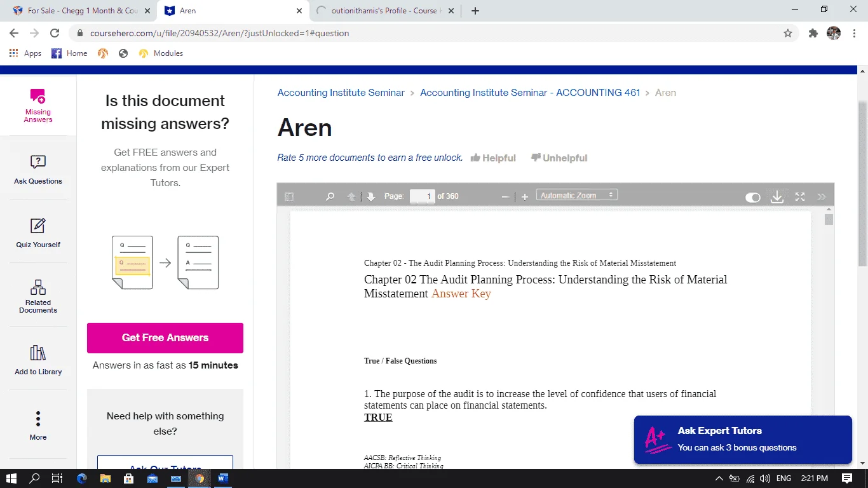The image size is (868, 488).
Task: Open the Windows Start menu
Action: [x=11, y=478]
